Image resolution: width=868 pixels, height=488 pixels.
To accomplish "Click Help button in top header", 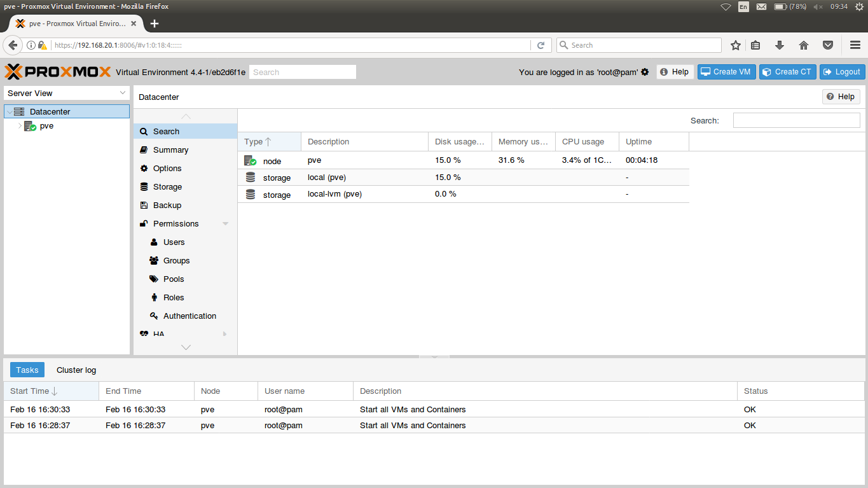I will coord(675,72).
